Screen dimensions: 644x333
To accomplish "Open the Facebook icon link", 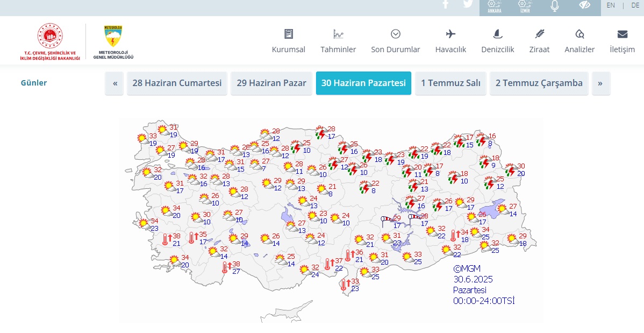I will pyautogui.click(x=446, y=4).
